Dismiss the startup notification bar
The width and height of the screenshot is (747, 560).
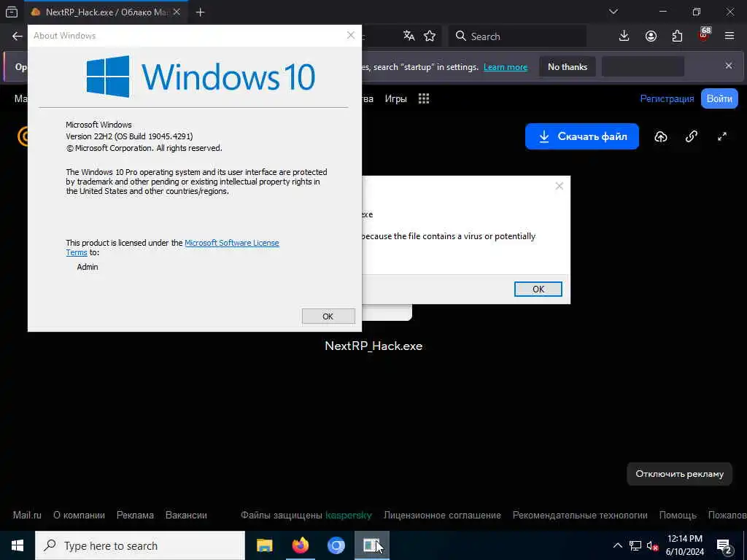pyautogui.click(x=729, y=66)
